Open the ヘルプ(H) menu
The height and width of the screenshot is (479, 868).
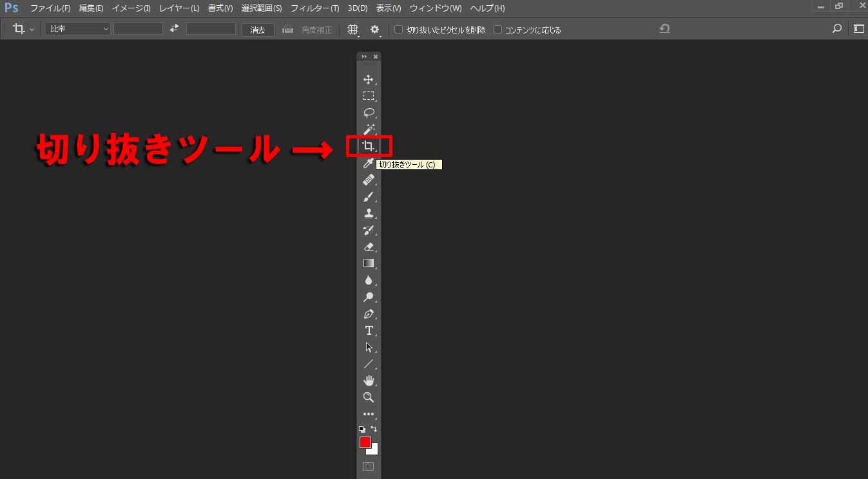(x=487, y=8)
